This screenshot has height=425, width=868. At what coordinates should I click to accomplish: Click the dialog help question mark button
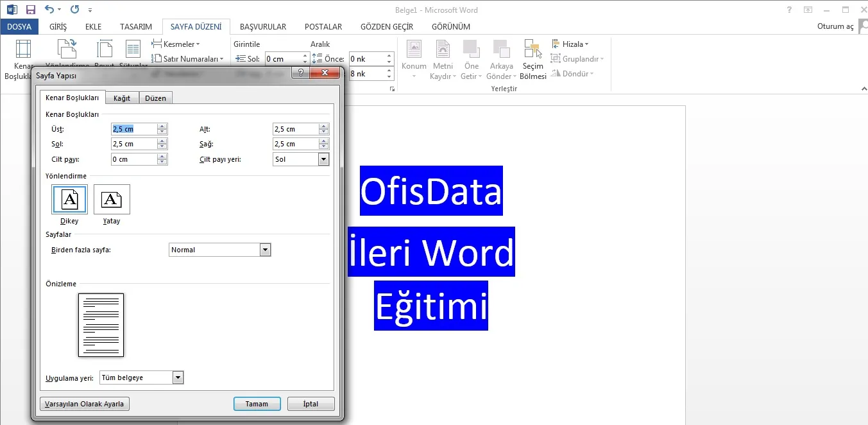point(300,74)
